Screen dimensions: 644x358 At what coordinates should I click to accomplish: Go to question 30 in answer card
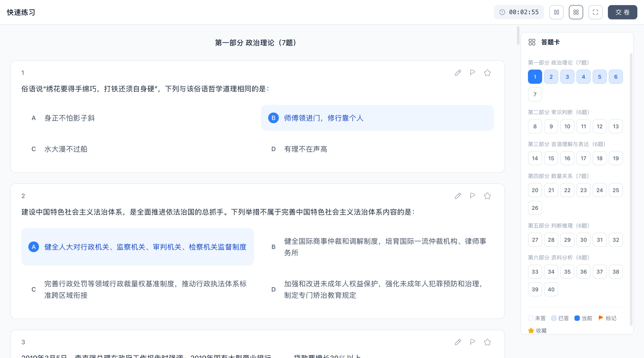[x=583, y=240]
